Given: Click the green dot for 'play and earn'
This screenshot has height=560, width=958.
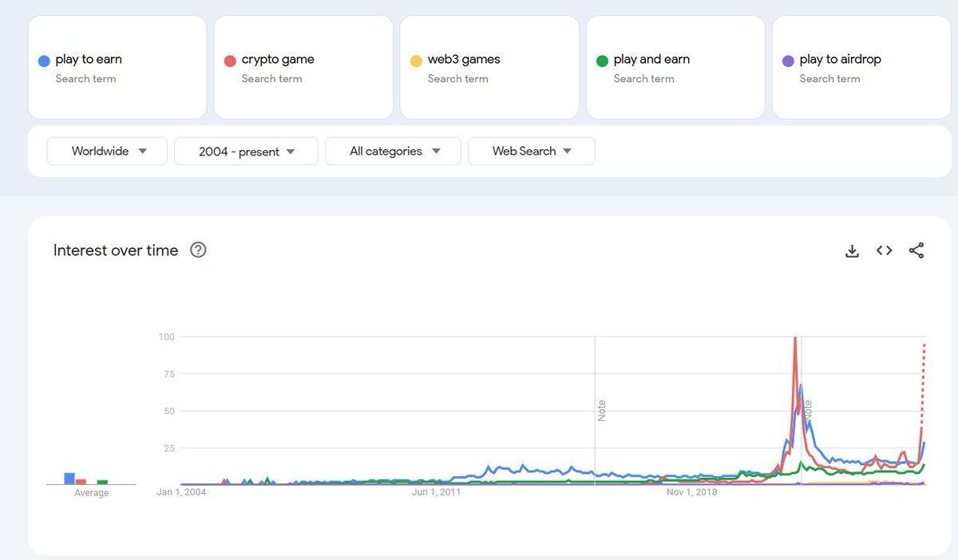Looking at the screenshot, I should pos(600,59).
